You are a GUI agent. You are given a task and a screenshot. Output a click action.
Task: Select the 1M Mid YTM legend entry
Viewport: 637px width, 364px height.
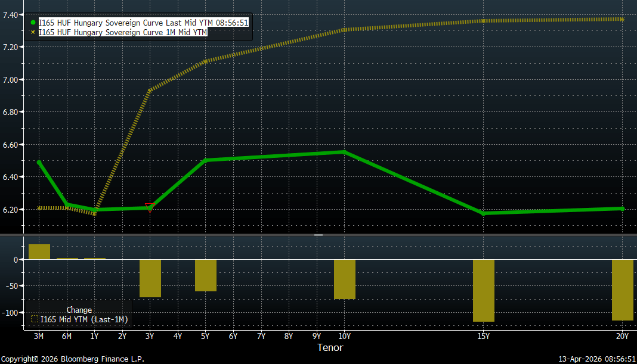pos(123,33)
